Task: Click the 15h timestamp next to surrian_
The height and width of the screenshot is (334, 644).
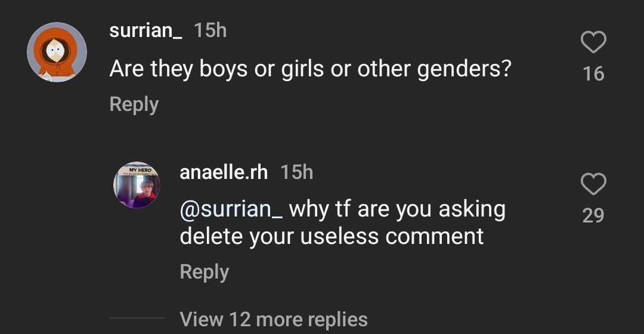Action: click(x=210, y=30)
